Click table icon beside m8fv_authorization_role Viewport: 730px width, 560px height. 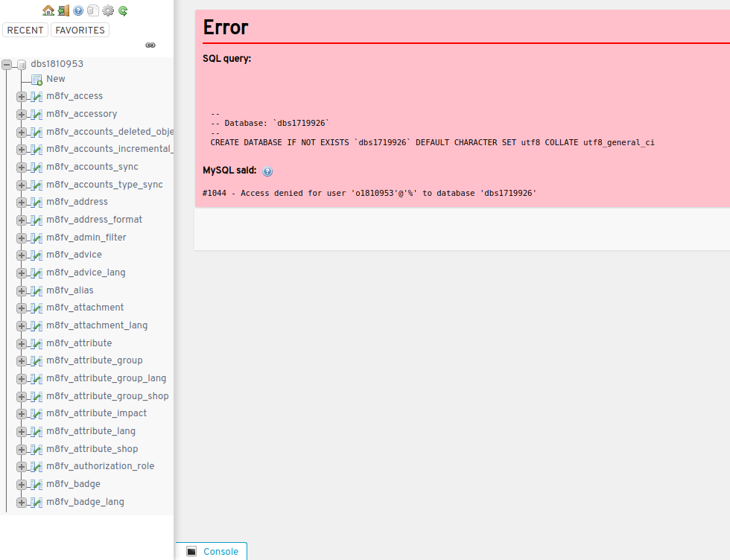point(36,466)
